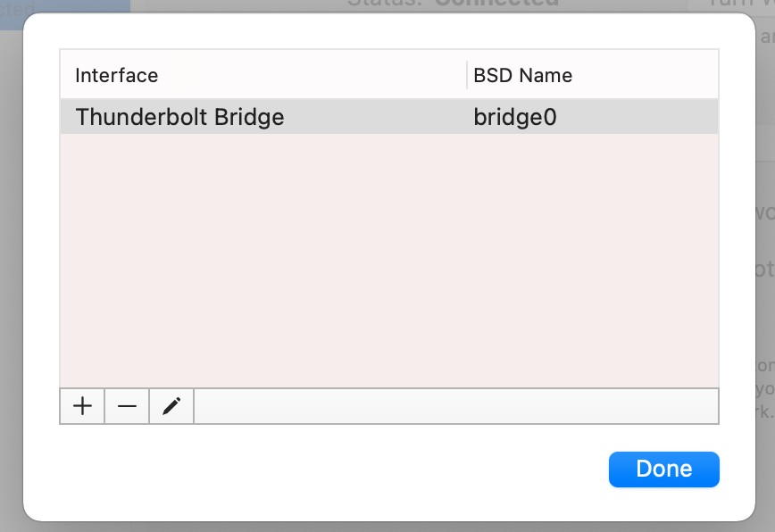
Task: Click the dimmed Status Connected text behind the dialog
Action: 455,4
